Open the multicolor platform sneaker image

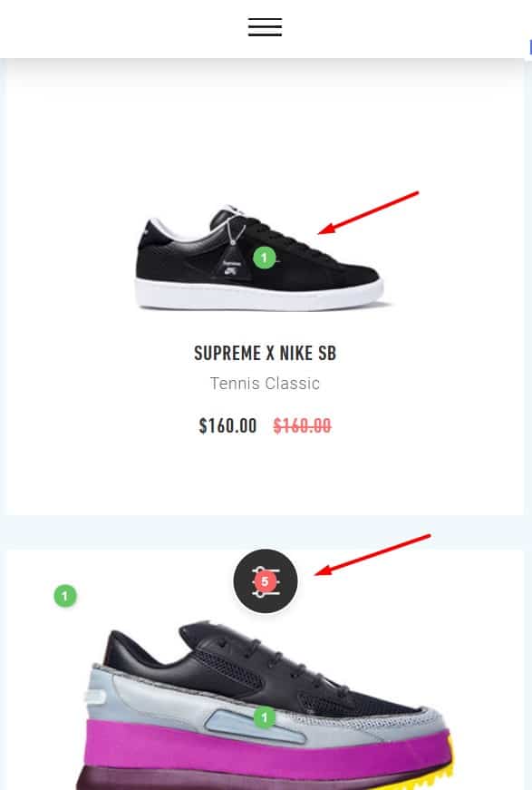click(266, 706)
